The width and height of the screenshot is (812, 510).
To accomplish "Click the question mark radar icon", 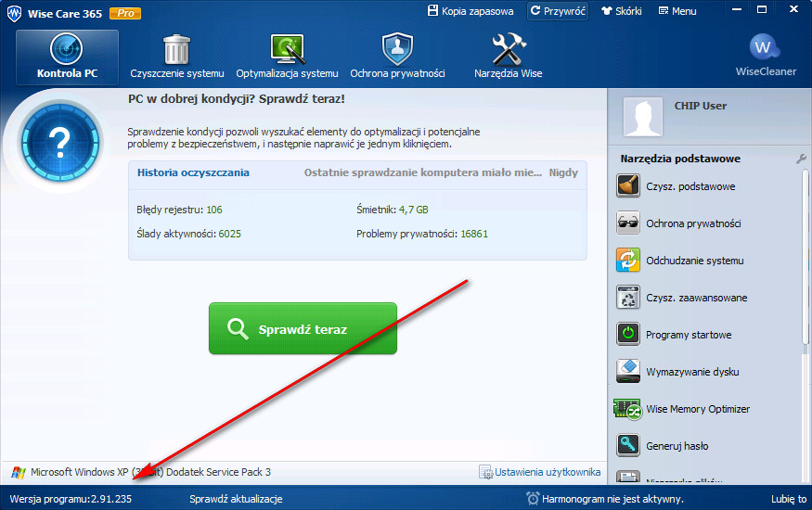I will [60, 142].
